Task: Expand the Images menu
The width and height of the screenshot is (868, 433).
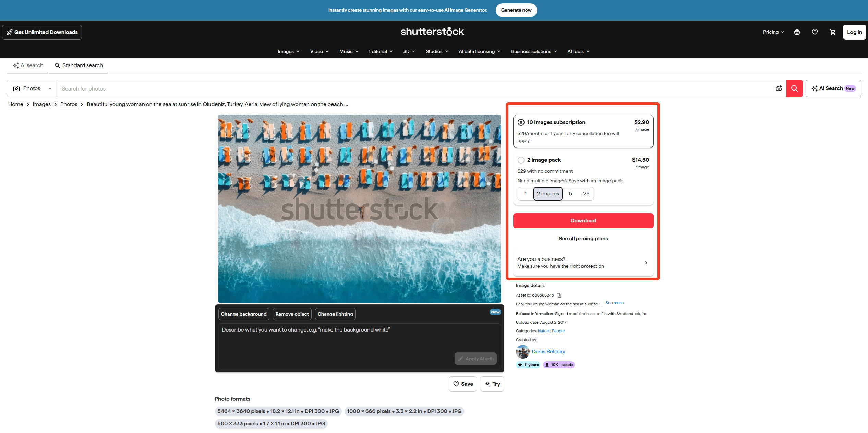Action: click(x=288, y=51)
